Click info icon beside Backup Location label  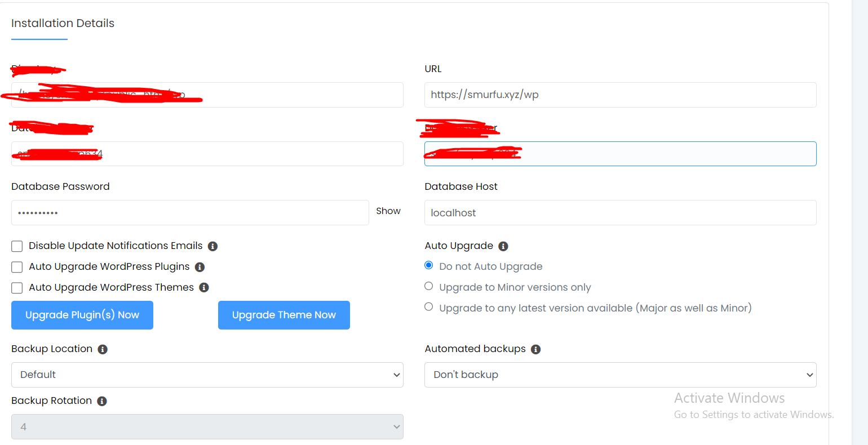[x=103, y=349]
